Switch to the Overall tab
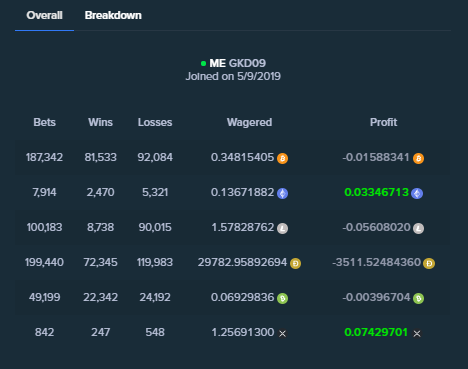Image resolution: width=468 pixels, height=369 pixels. tap(44, 15)
